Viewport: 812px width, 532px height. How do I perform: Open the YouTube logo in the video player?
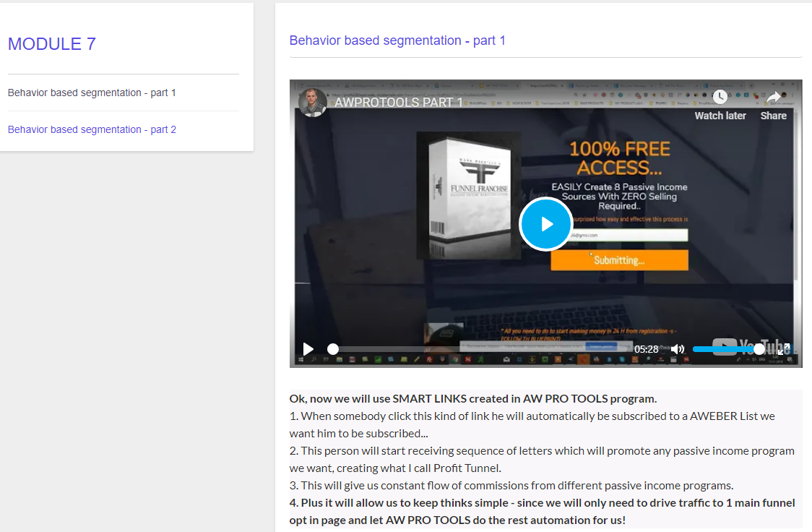pyautogui.click(x=751, y=347)
